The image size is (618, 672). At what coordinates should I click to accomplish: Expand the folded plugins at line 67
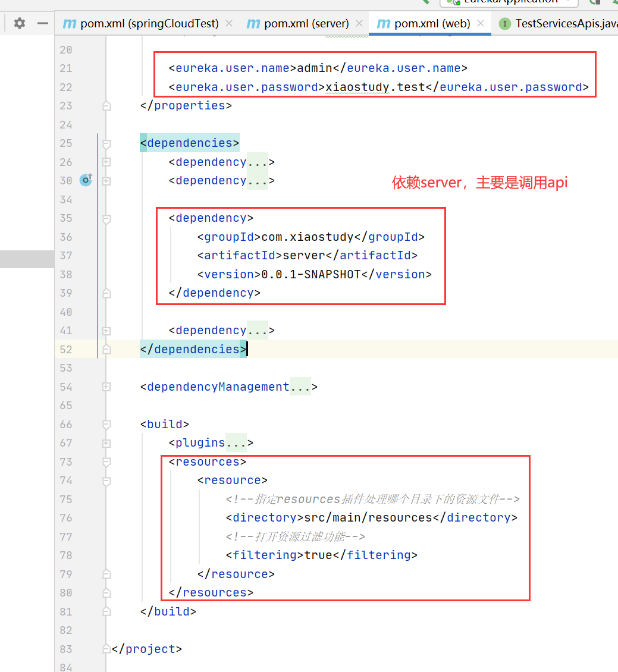coord(106,443)
